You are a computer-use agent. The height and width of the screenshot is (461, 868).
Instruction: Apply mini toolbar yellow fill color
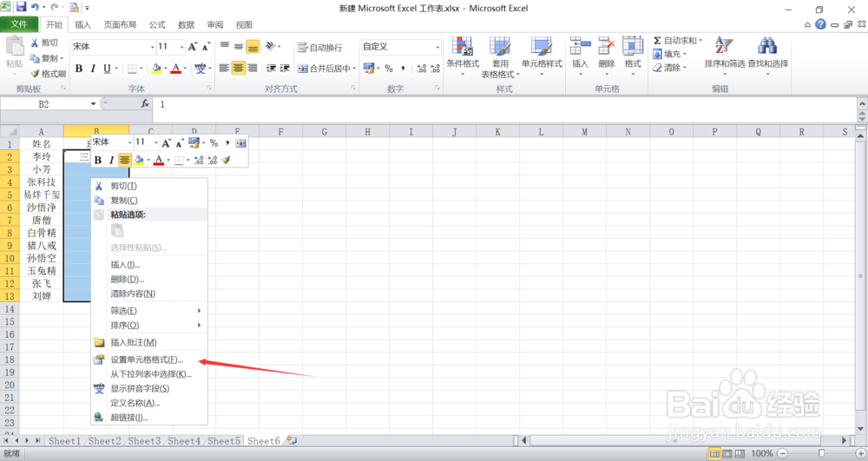point(139,160)
